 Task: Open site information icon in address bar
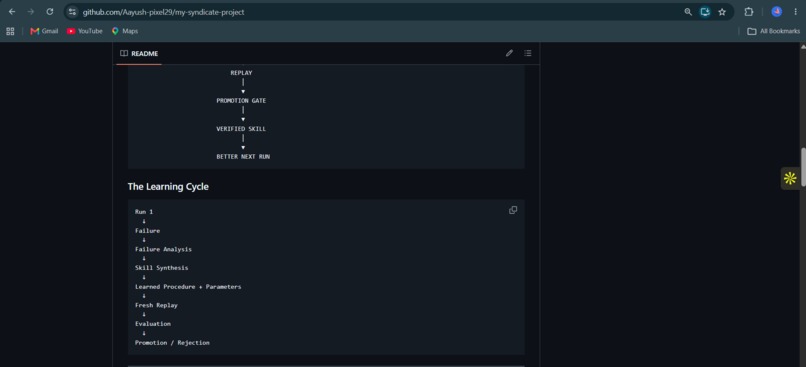pos(72,12)
